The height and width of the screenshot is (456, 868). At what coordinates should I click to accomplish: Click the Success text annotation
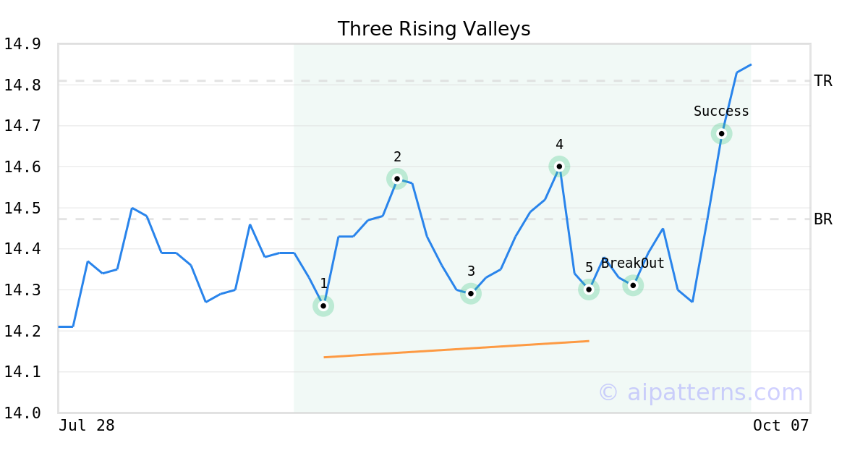721,111
